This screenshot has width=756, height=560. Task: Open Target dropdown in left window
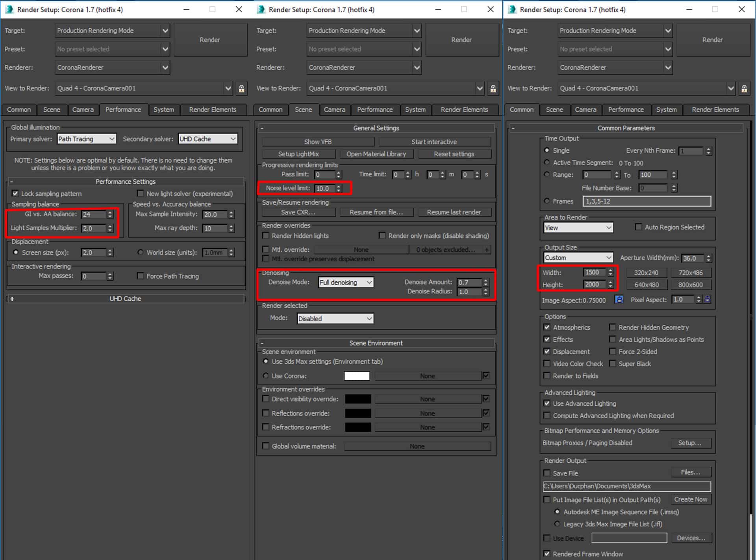112,31
